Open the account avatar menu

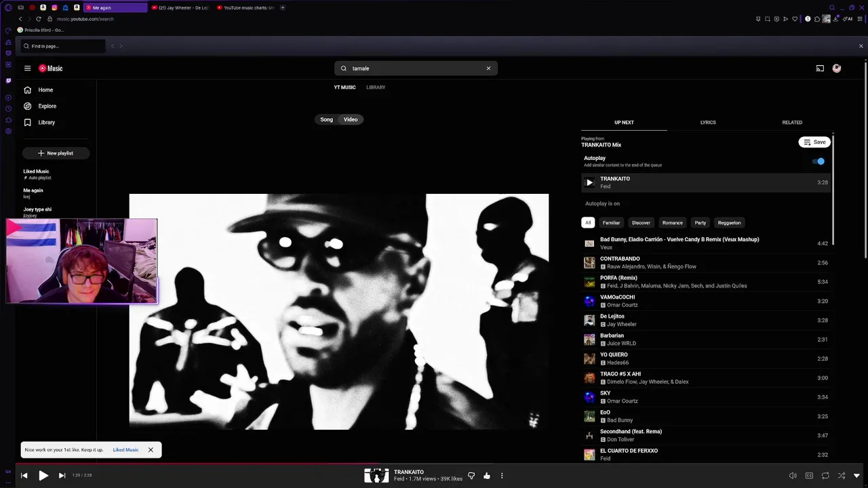point(837,68)
